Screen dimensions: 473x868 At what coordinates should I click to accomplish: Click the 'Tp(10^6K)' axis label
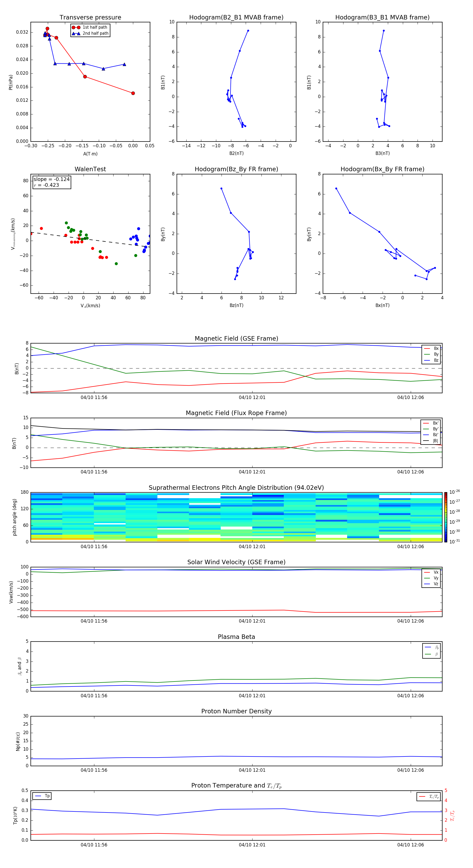[15, 815]
